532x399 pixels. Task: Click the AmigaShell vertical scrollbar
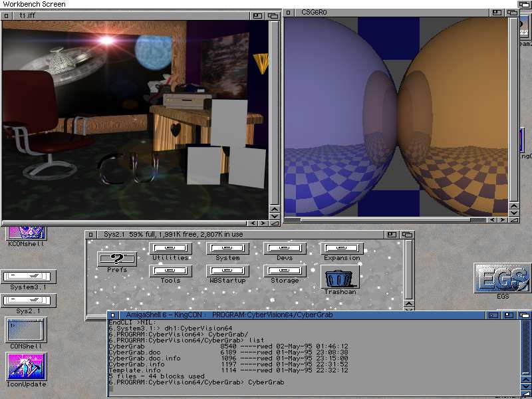tap(525, 347)
